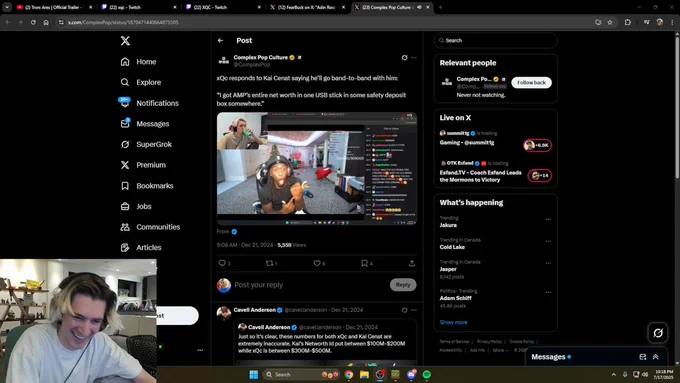Mute the Complex Pop Culture tab audio
This screenshot has width=680, height=383.
click(x=419, y=7)
